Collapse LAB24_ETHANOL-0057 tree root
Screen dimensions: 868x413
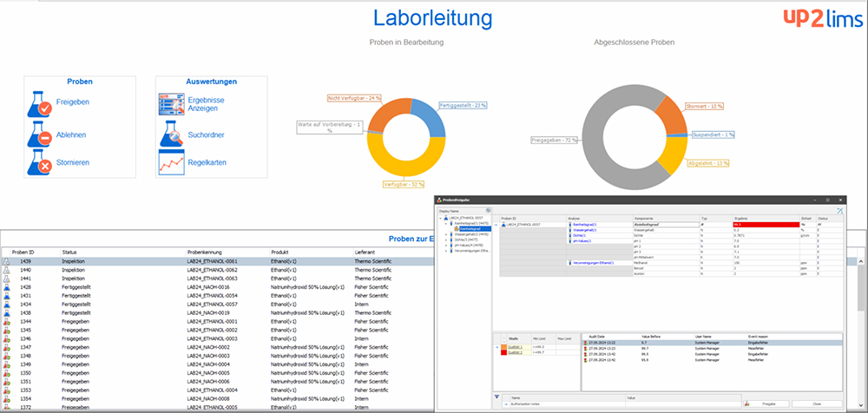[441, 218]
